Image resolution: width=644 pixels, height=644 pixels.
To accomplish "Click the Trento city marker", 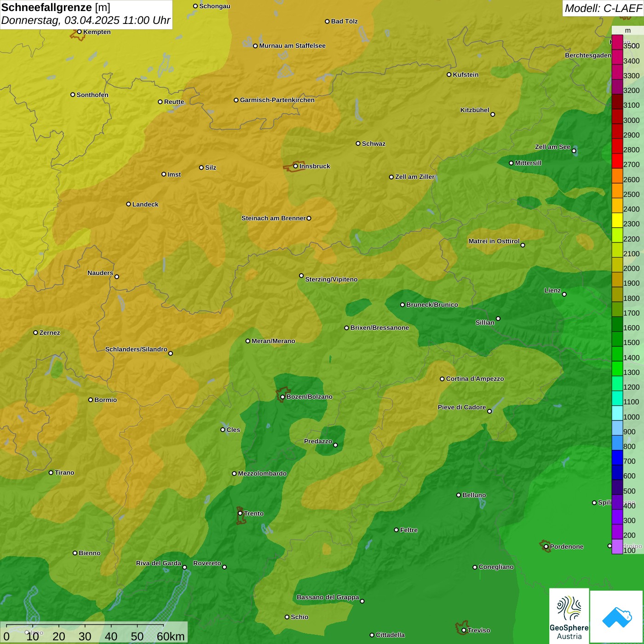I will pyautogui.click(x=240, y=513).
